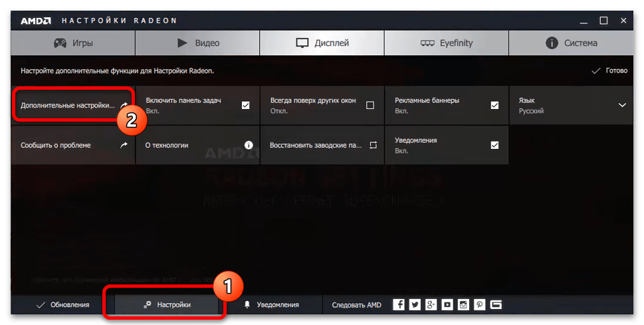Click info icon in О технологии tile
The image size is (644, 325).
coord(249,145)
